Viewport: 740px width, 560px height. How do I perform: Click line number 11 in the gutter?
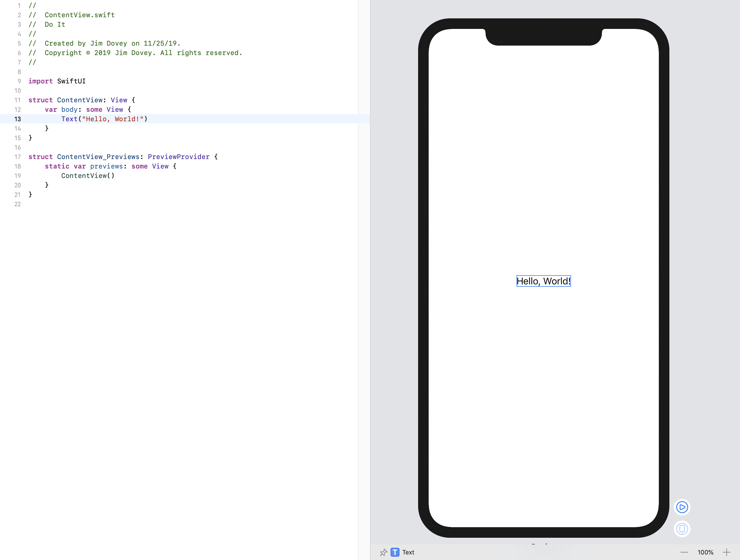(18, 100)
